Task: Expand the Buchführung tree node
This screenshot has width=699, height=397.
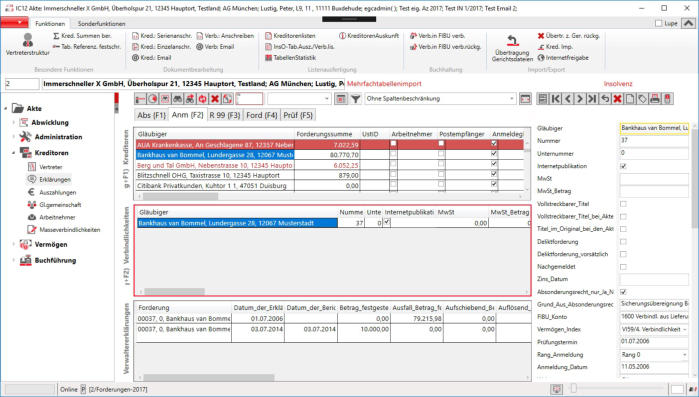Action: click(x=13, y=261)
